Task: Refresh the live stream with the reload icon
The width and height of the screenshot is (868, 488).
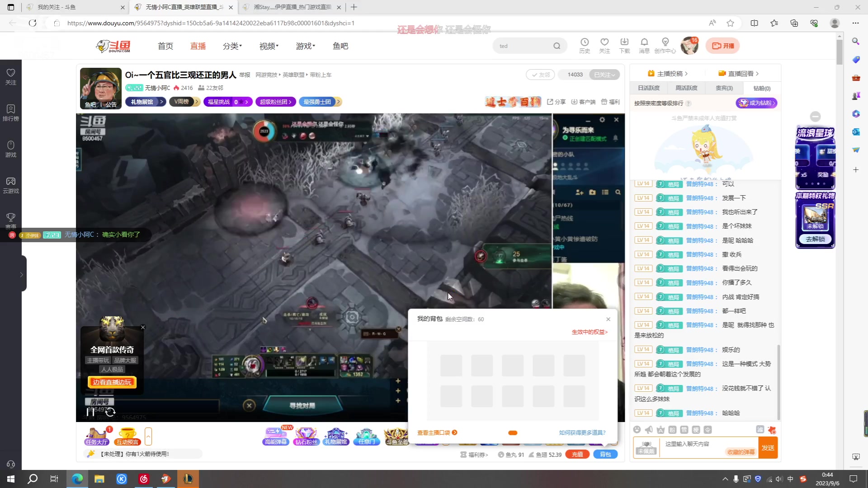Action: [110, 412]
